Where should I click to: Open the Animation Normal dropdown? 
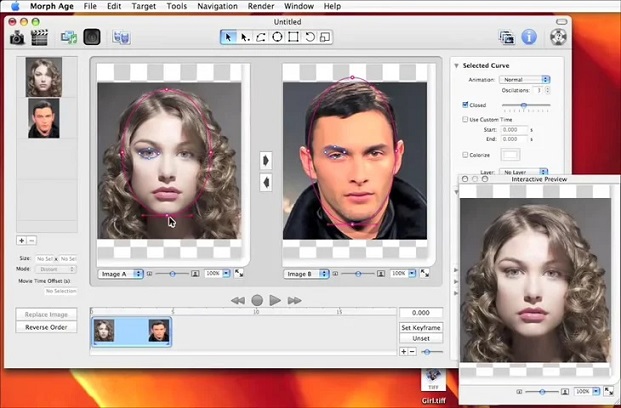click(525, 80)
